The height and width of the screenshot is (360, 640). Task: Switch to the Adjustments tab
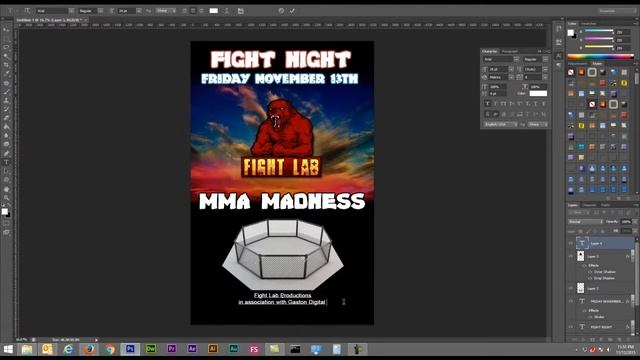(578, 64)
